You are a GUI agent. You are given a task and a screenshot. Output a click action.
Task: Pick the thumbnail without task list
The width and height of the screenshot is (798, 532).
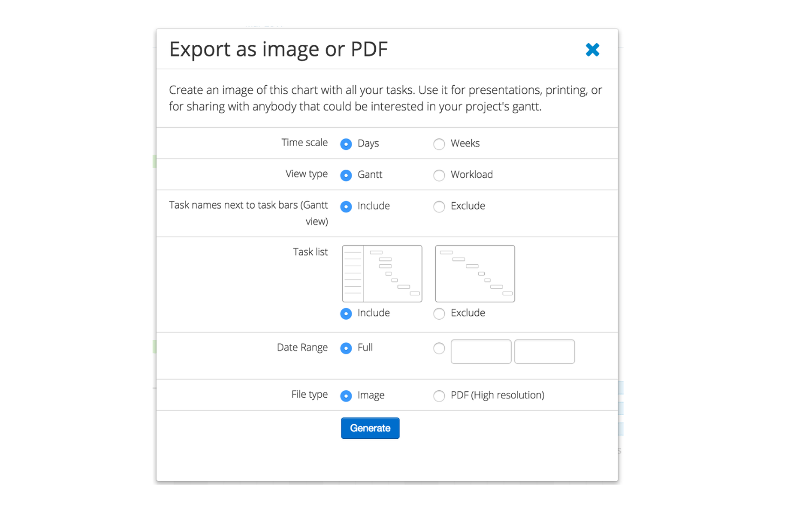point(475,274)
